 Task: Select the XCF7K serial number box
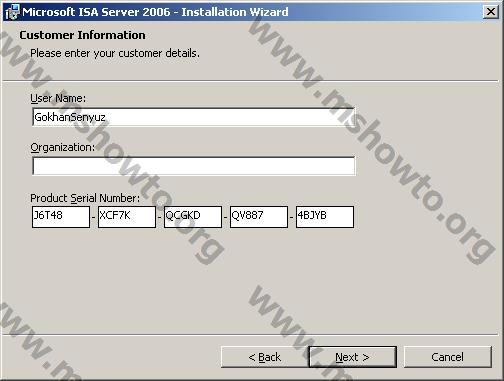tap(127, 217)
